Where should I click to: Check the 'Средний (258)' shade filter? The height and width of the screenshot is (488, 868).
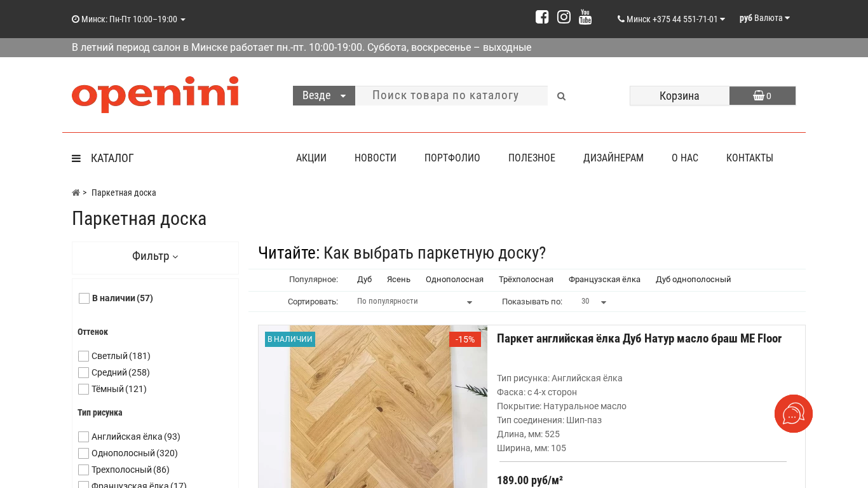click(83, 372)
